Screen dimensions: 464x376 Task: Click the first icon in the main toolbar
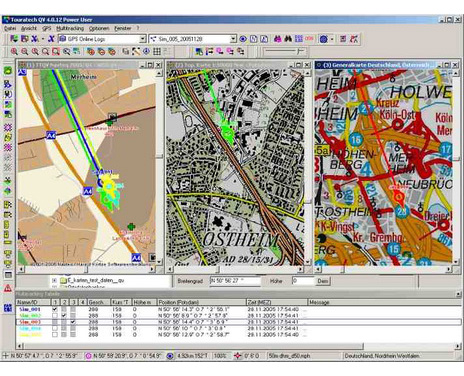click(x=14, y=39)
